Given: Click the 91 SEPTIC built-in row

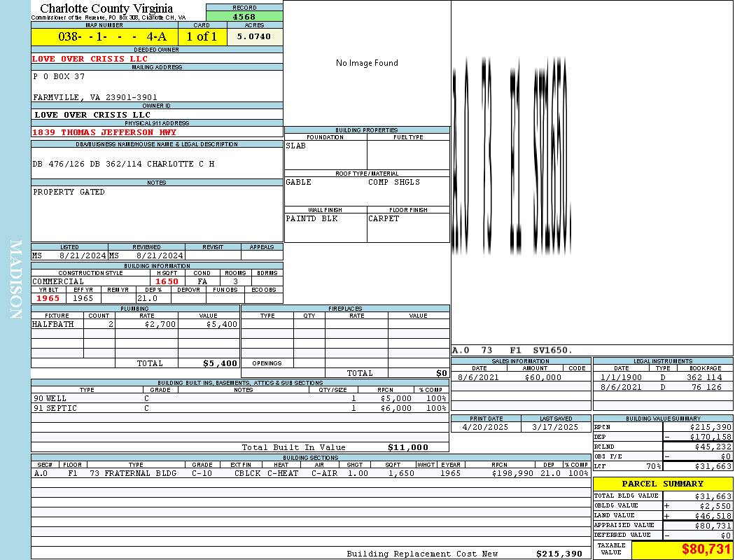Looking at the screenshot, I should pos(239,409).
